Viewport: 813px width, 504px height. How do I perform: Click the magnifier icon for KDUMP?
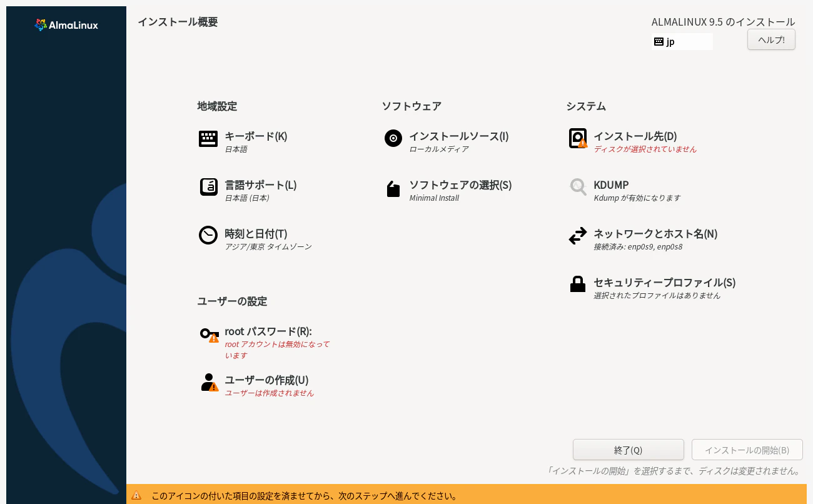coord(578,187)
